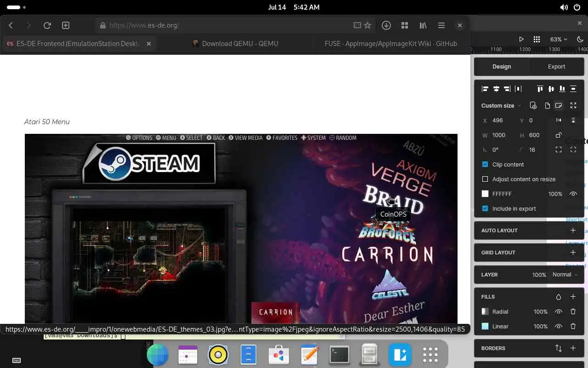Open the dotted grid menu beside zoom
This screenshot has width=588, height=368.
537,39
